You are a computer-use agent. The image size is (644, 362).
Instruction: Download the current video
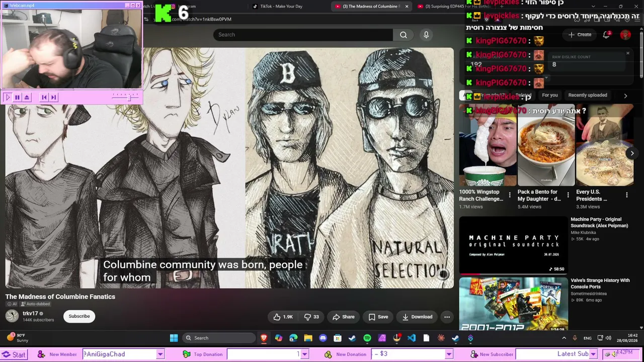point(417,317)
